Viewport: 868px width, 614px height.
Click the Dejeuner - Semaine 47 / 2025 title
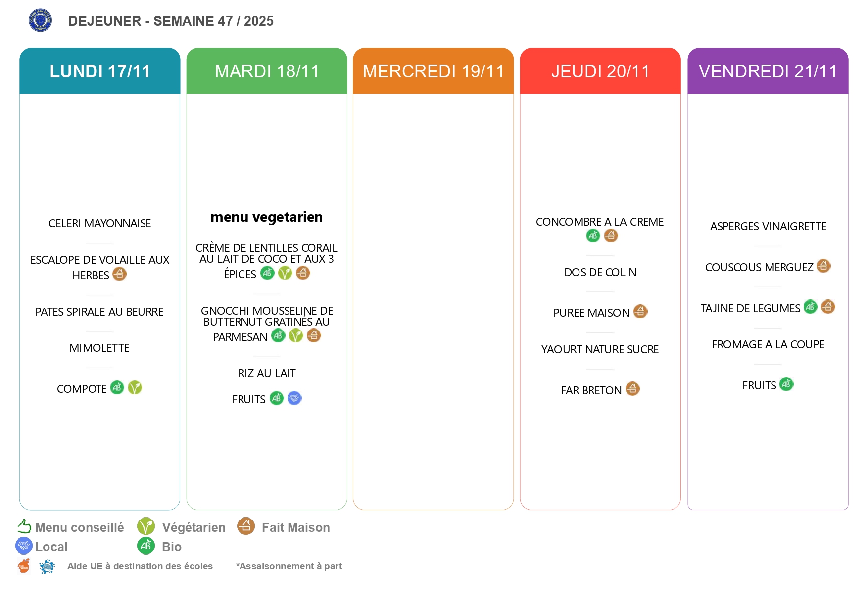tap(171, 21)
